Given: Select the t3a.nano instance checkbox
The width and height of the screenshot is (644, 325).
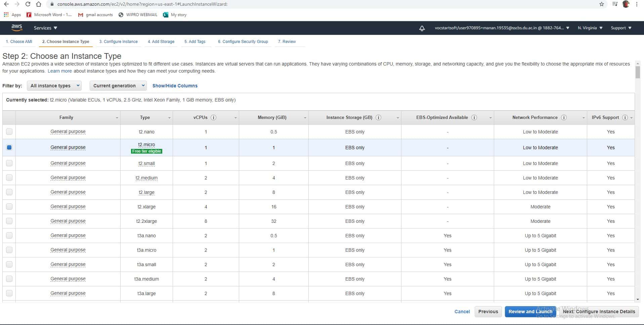Looking at the screenshot, I should click(9, 235).
